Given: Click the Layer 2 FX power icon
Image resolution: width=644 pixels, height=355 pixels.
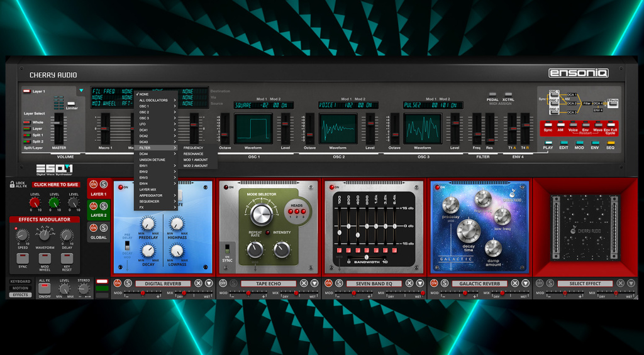Looking at the screenshot, I should (94, 205).
